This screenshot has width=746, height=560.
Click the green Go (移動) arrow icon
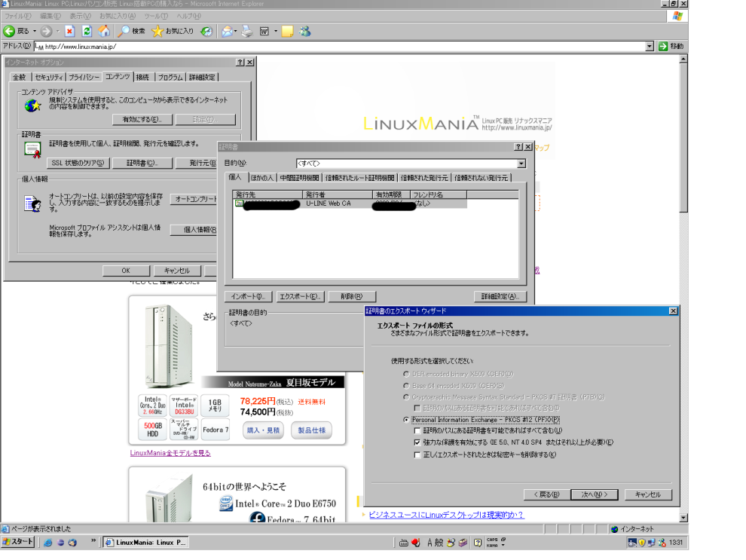pyautogui.click(x=663, y=46)
